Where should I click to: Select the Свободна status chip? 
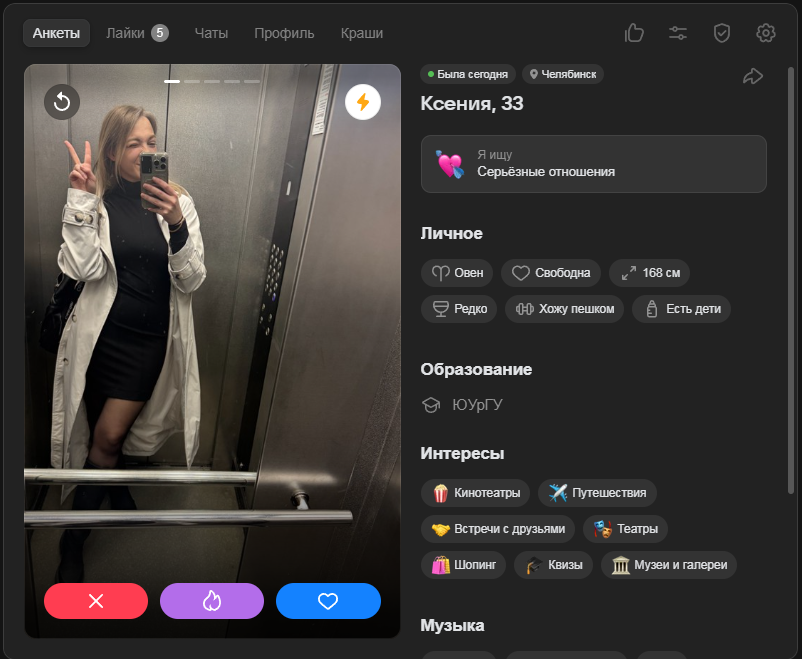[x=551, y=273]
